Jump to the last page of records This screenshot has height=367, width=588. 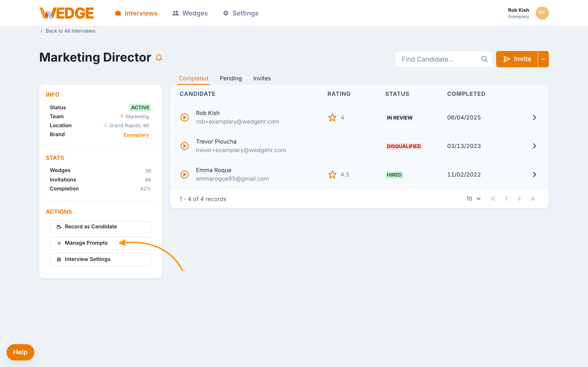(x=532, y=199)
